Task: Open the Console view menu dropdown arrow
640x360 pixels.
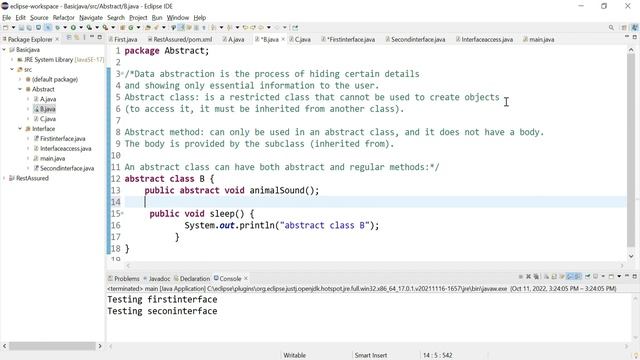Action: pos(619,277)
